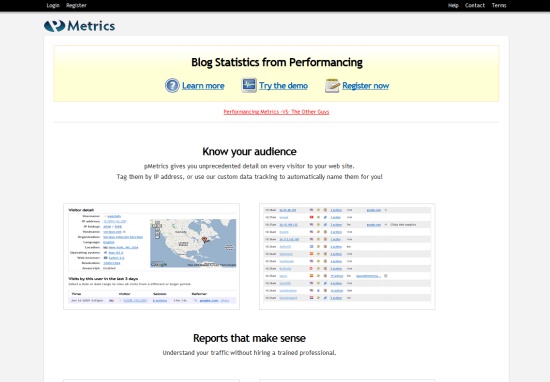
Task: Open the Help link in the top bar
Action: click(453, 5)
